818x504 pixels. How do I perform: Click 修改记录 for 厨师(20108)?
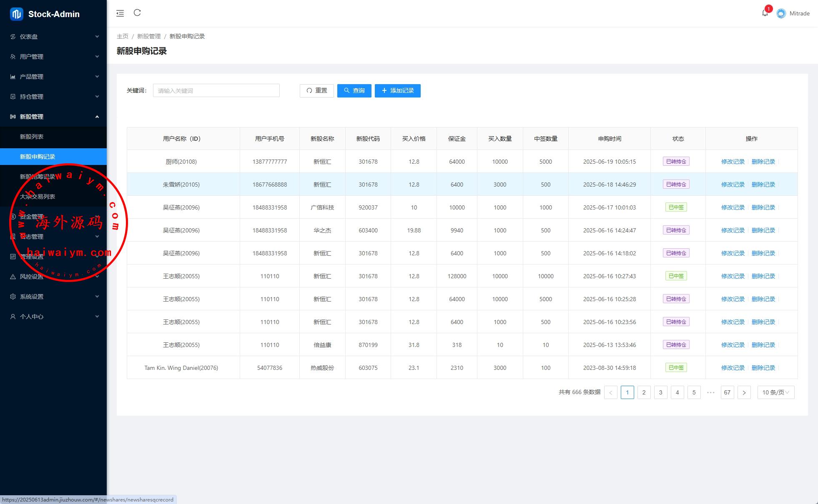point(733,162)
